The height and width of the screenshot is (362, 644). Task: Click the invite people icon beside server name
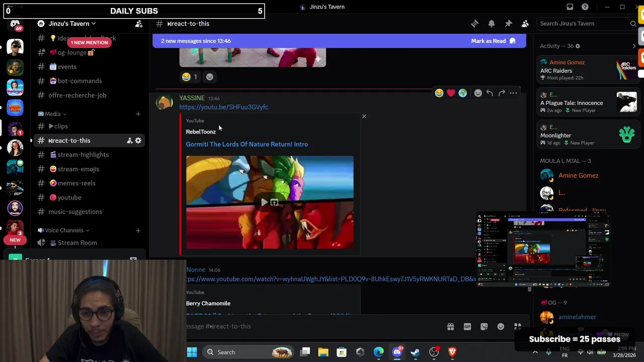(x=139, y=24)
